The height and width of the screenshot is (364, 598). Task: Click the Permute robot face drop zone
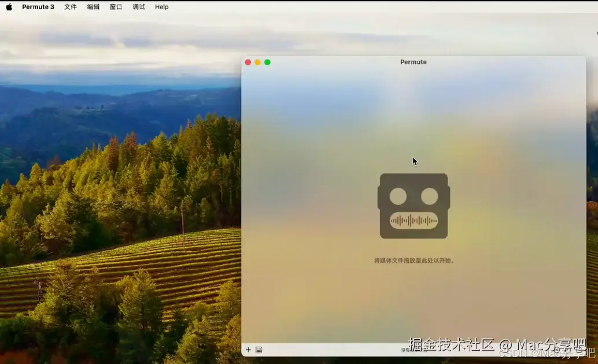click(414, 206)
